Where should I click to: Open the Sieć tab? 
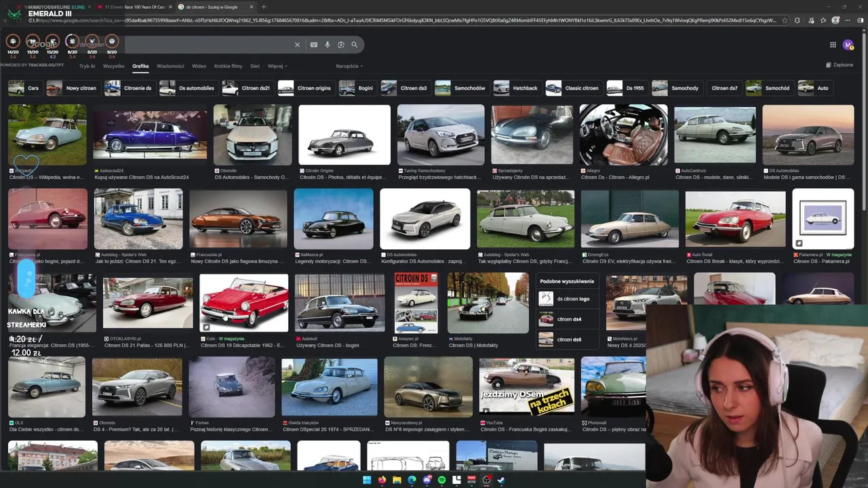[x=255, y=66]
